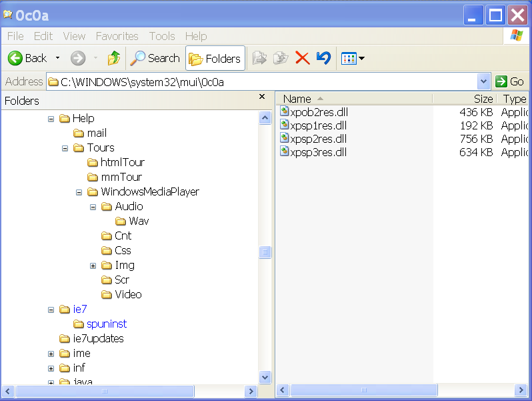Select the WindowsMediaPlayer folder icon
532x401 pixels.
pos(93,192)
